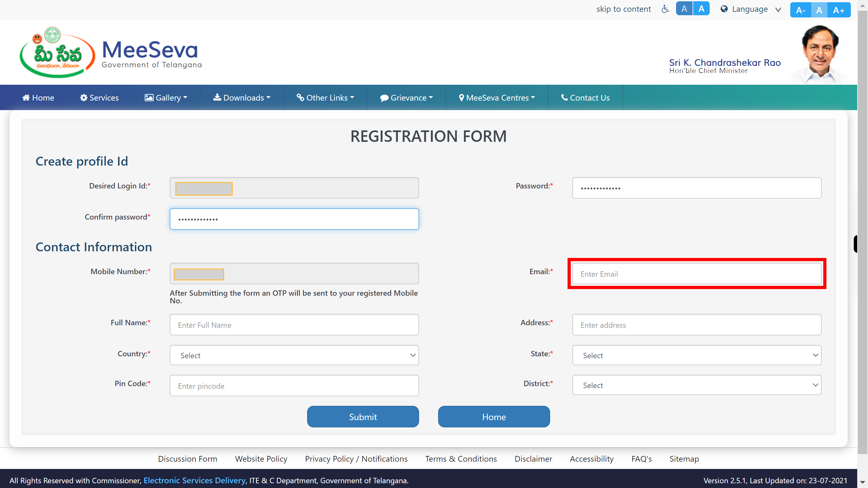Expand the Gallery dropdown menu
The height and width of the screenshot is (488, 868).
coord(166,98)
